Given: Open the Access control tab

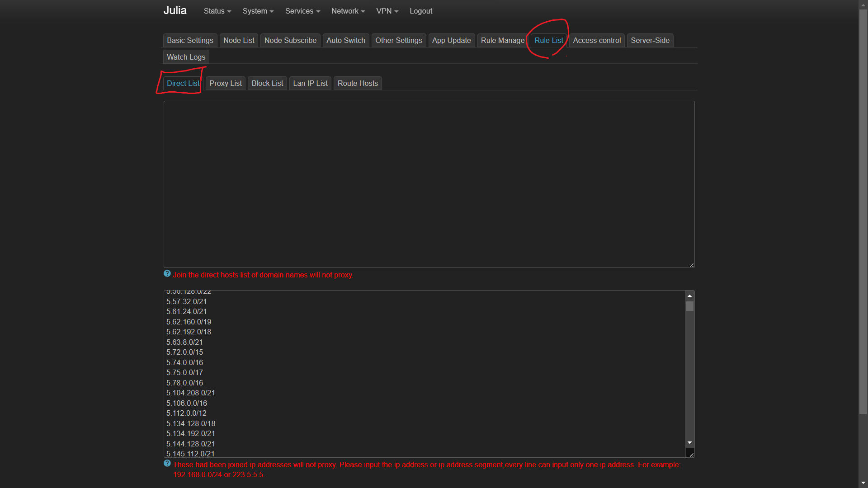Looking at the screenshot, I should 597,41.
